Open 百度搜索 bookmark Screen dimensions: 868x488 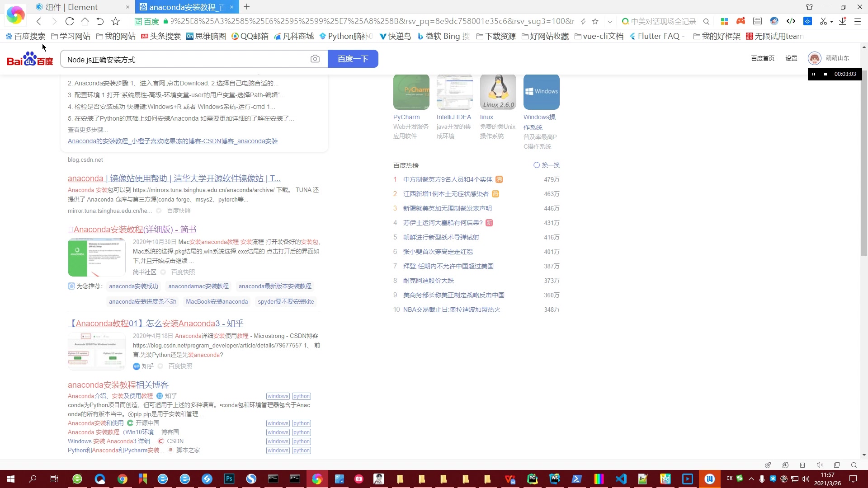click(x=25, y=36)
